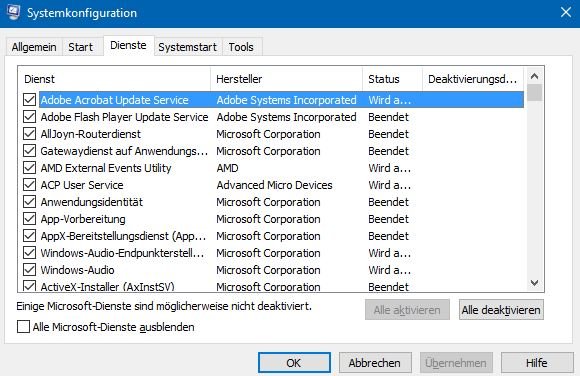The height and width of the screenshot is (376, 580).
Task: Toggle Gatewaydienst auf Anwendungs... checkbox
Action: [29, 151]
